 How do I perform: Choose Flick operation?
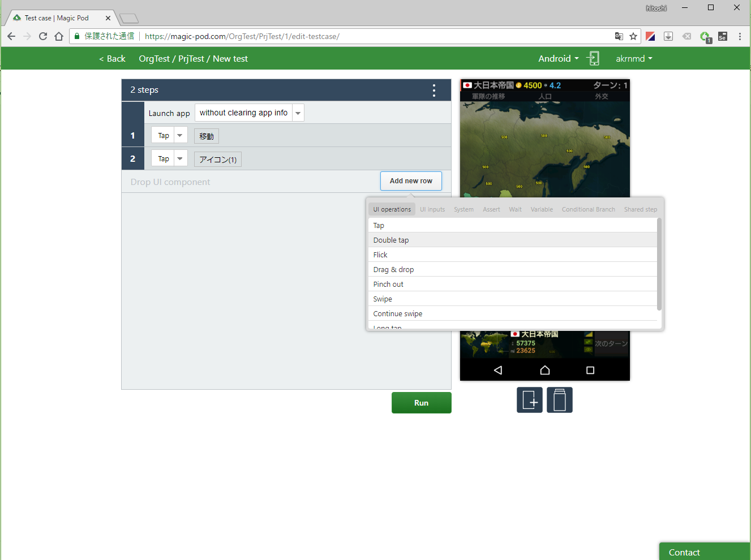(512, 255)
